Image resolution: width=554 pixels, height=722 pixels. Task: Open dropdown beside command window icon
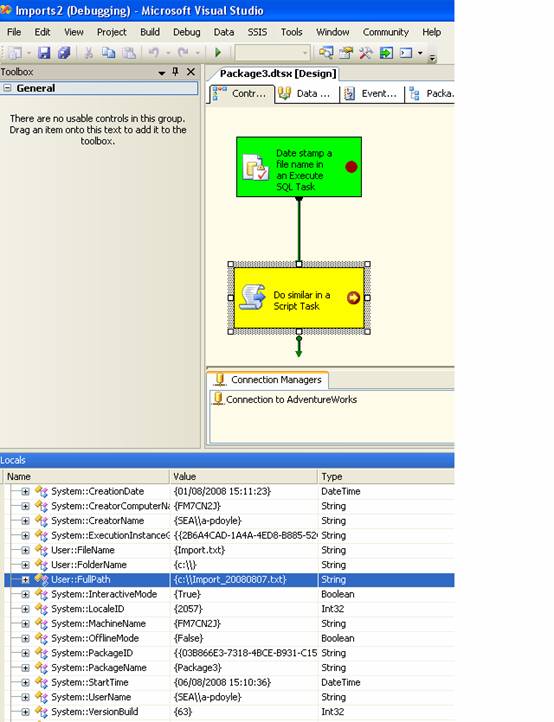pos(420,53)
